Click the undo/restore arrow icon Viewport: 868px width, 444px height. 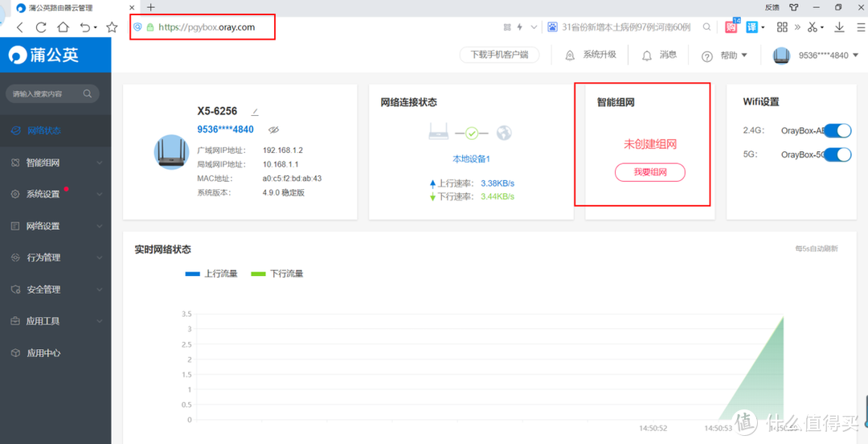[x=84, y=27]
